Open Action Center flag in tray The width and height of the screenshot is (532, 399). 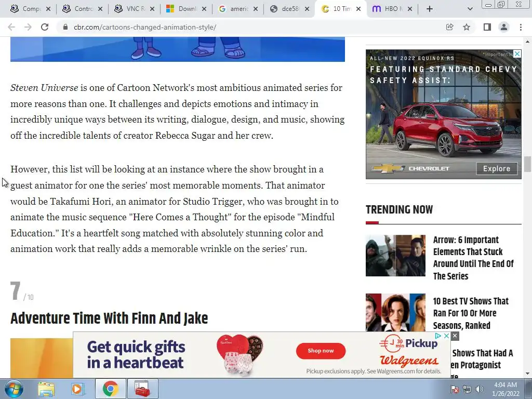point(455,389)
